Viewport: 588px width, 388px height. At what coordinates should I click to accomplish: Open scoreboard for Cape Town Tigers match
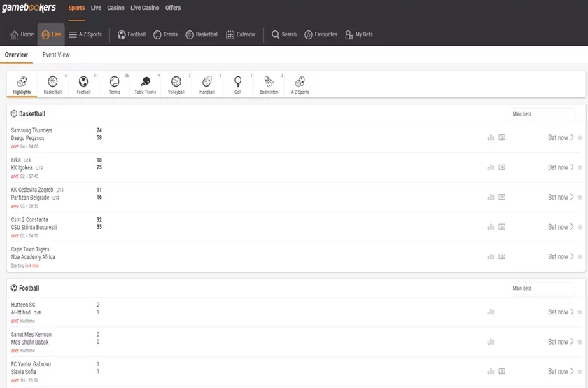click(x=502, y=256)
